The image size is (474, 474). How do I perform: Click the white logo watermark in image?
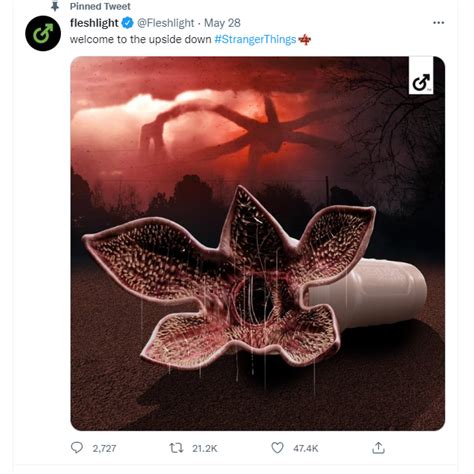click(421, 75)
